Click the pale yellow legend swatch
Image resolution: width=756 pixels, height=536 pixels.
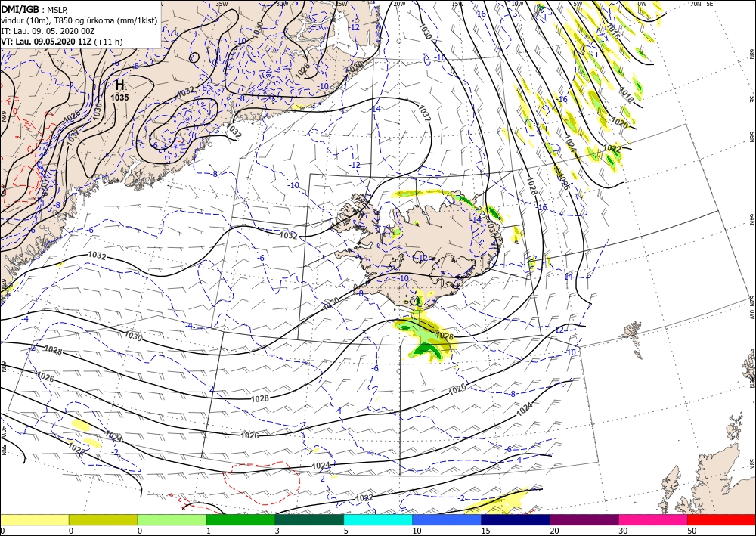(x=34, y=519)
